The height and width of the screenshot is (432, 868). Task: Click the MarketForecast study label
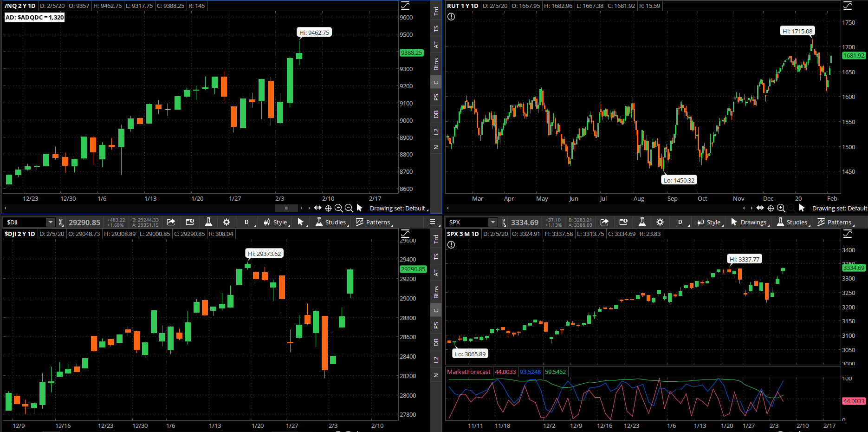tap(468, 372)
